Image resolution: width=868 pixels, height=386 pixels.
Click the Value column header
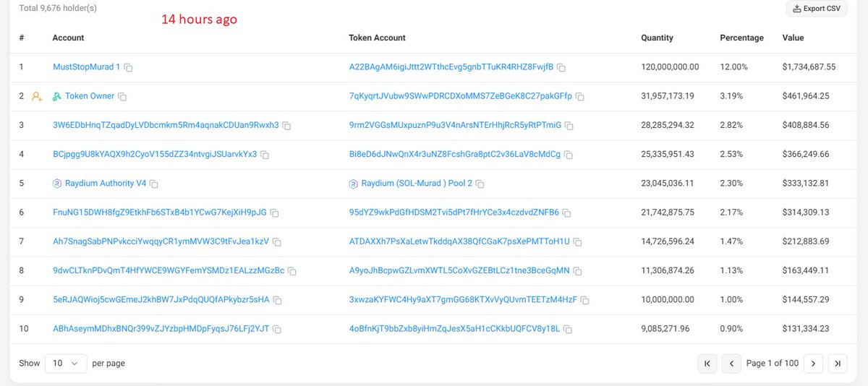pos(793,38)
